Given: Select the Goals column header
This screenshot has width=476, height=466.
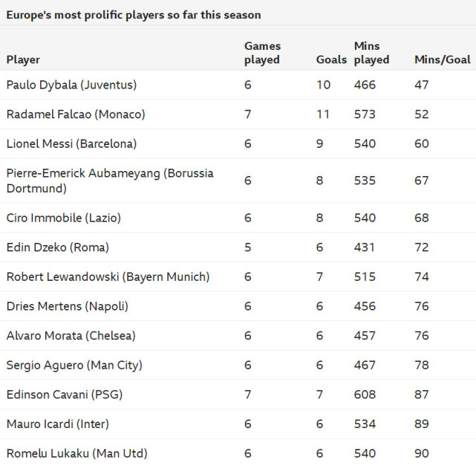Looking at the screenshot, I should (331, 59).
